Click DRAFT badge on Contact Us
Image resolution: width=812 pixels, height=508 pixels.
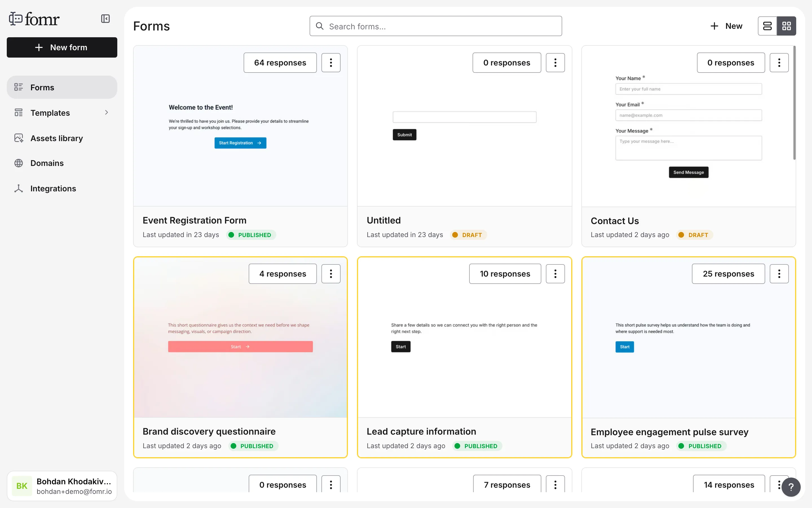click(x=694, y=235)
